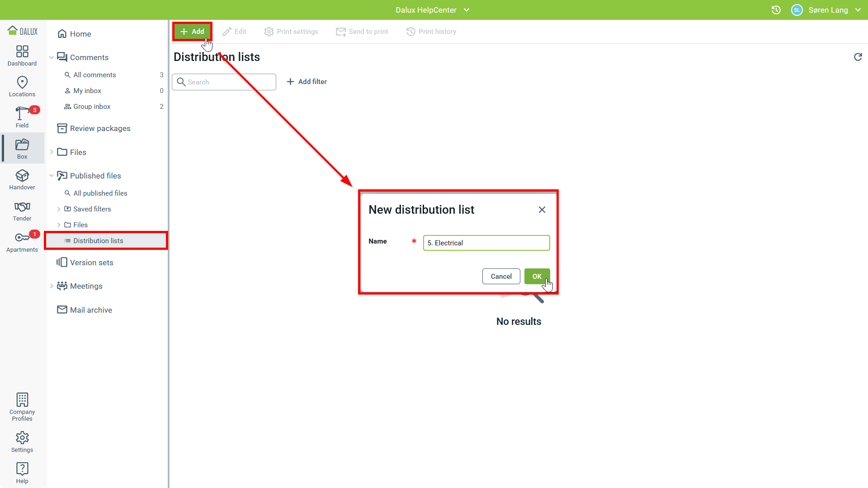Open the Field crane icon
The image size is (868, 488).
click(x=22, y=113)
